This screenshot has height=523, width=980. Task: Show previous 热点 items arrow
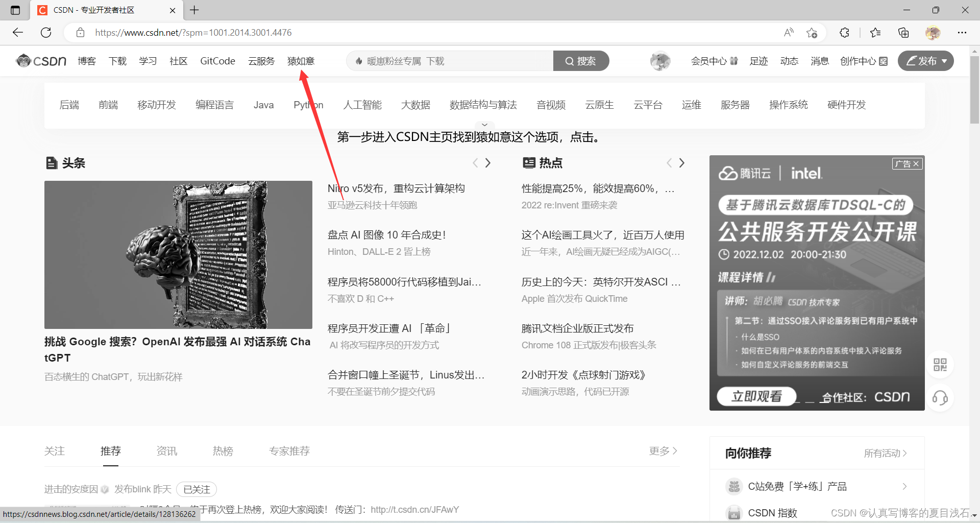point(669,163)
